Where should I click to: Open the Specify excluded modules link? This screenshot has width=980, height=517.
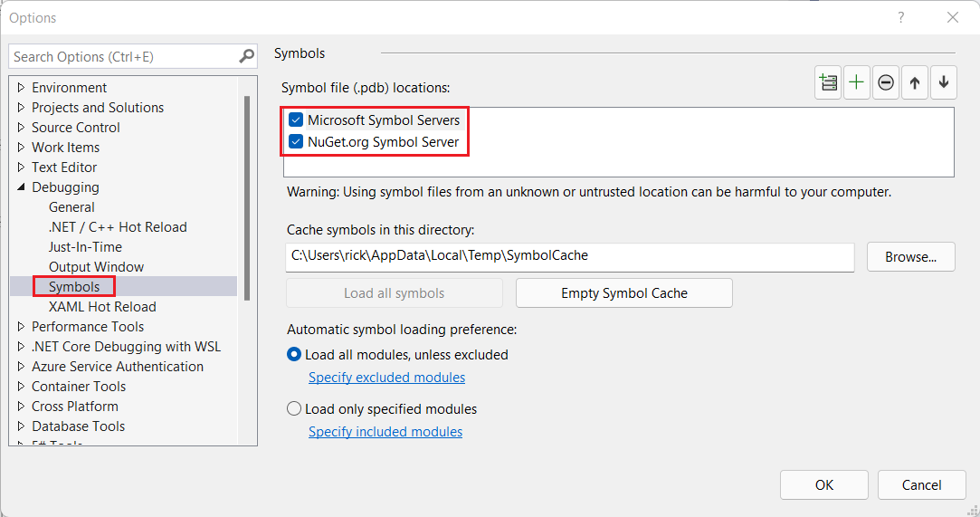386,378
